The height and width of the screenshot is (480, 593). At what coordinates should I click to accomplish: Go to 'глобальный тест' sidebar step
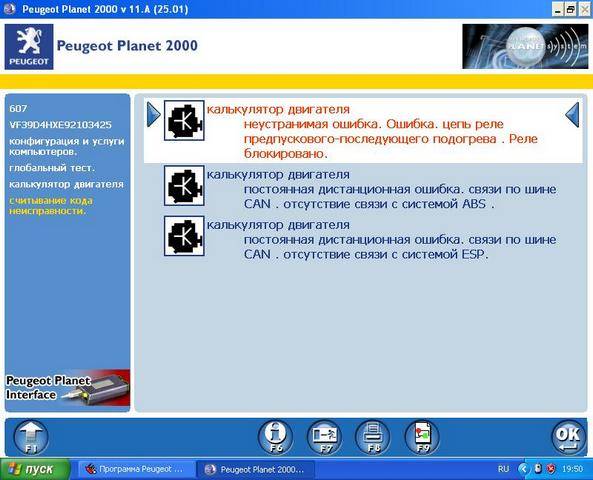coord(52,168)
